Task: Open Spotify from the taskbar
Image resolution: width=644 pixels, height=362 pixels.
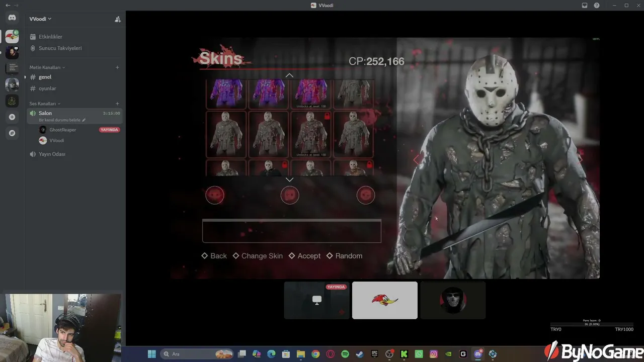Action: click(345, 354)
